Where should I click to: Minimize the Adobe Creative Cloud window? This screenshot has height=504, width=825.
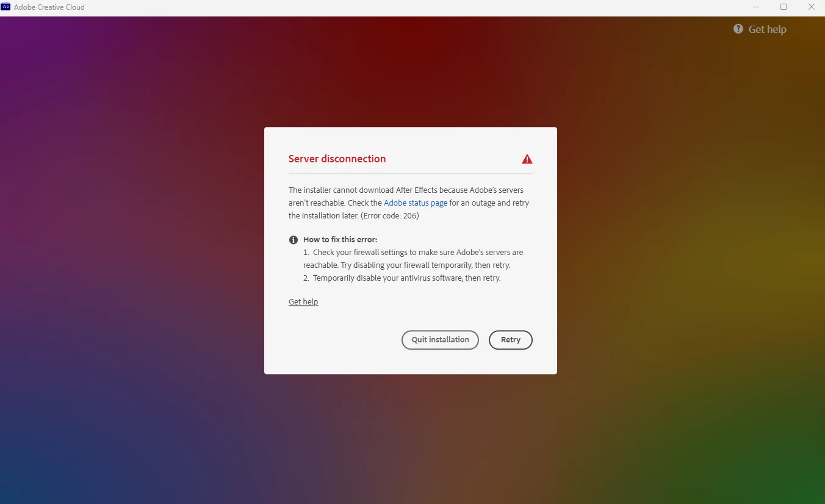(756, 7)
